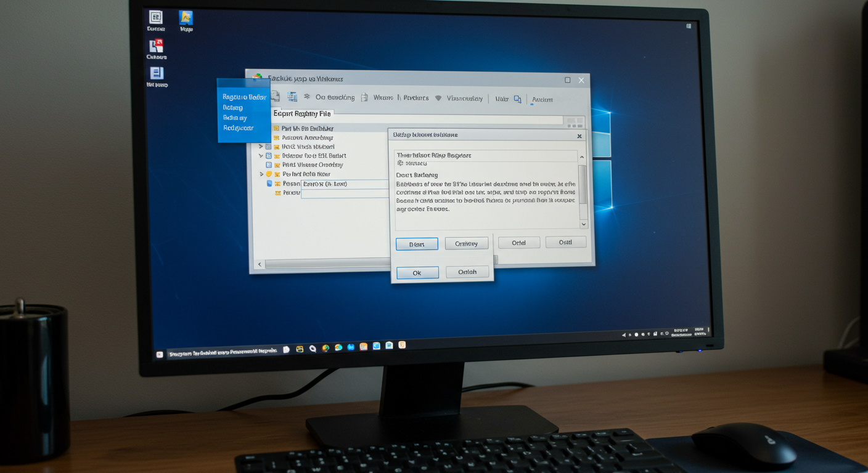
Task: Click the snowflake-shaped icon in the toolbar
Action: pos(307,97)
